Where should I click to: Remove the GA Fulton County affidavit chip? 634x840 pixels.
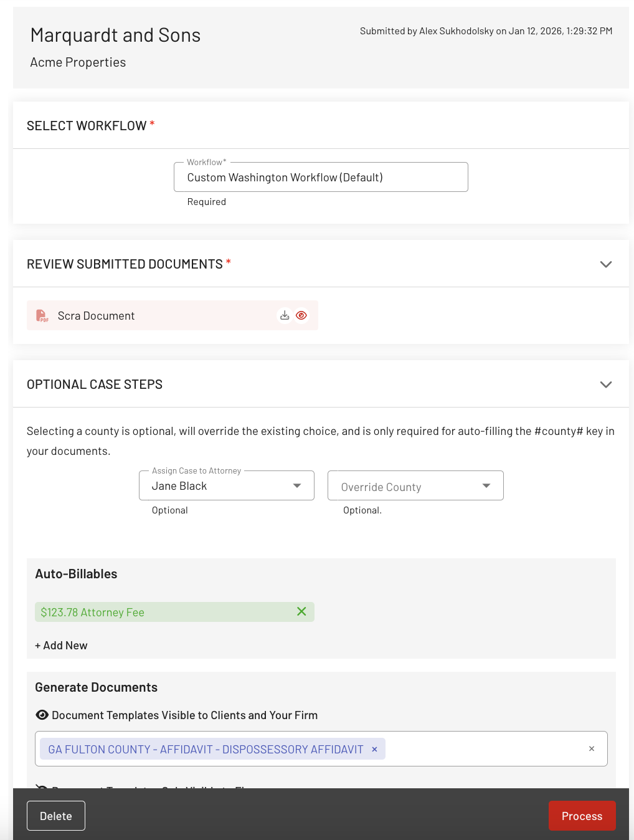(x=374, y=750)
